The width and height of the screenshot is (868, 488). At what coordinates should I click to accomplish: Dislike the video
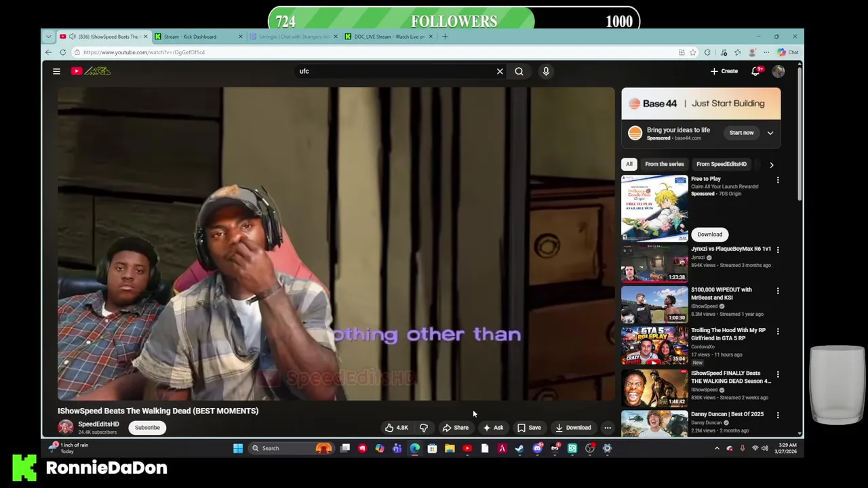[423, 428]
